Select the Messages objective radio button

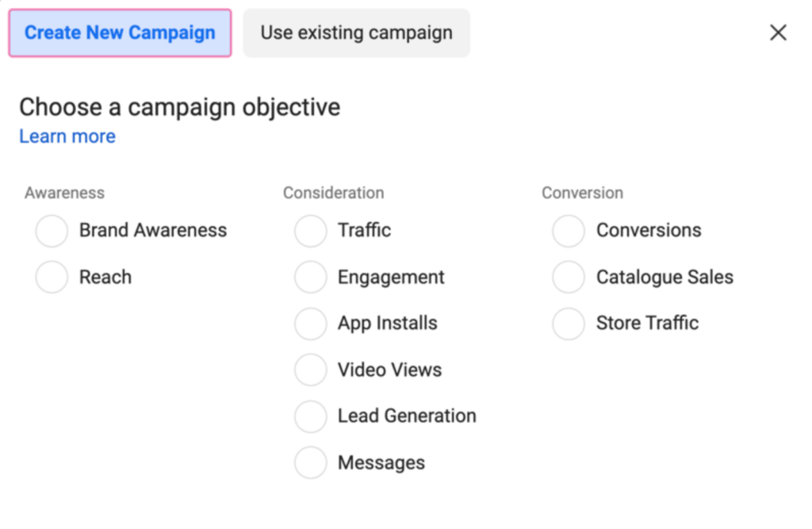[x=310, y=462]
